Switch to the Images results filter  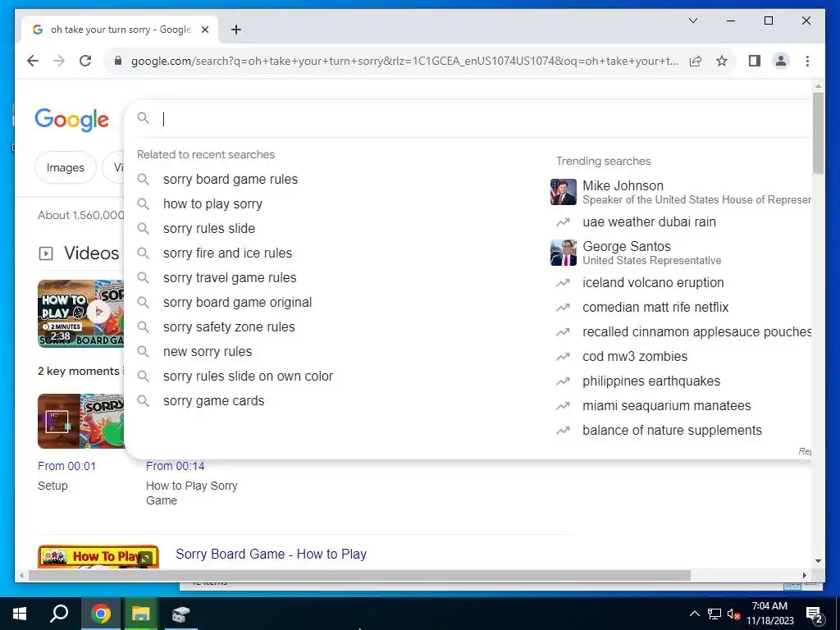[x=66, y=167]
